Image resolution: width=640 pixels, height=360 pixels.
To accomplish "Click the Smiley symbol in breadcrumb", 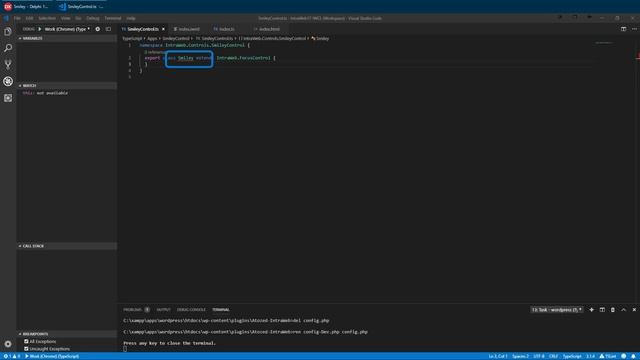I will click(320, 38).
